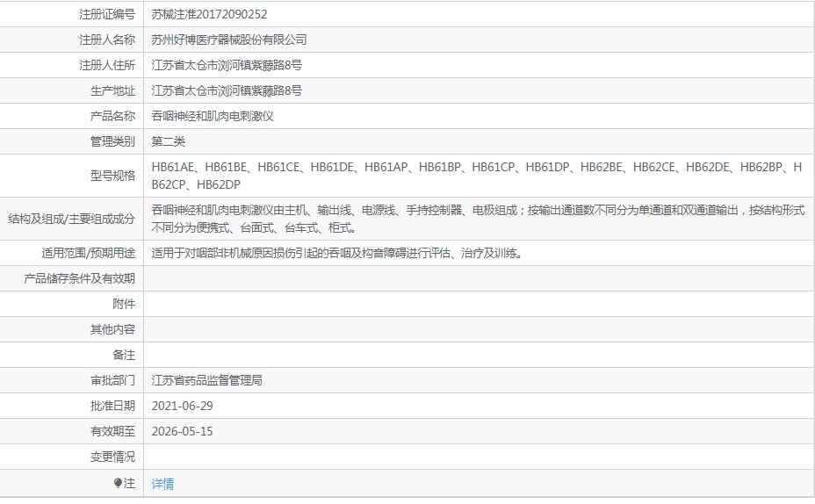The height and width of the screenshot is (504, 815).
Task: Click the intended use text starting 适用于对咽部
Action: [337, 254]
